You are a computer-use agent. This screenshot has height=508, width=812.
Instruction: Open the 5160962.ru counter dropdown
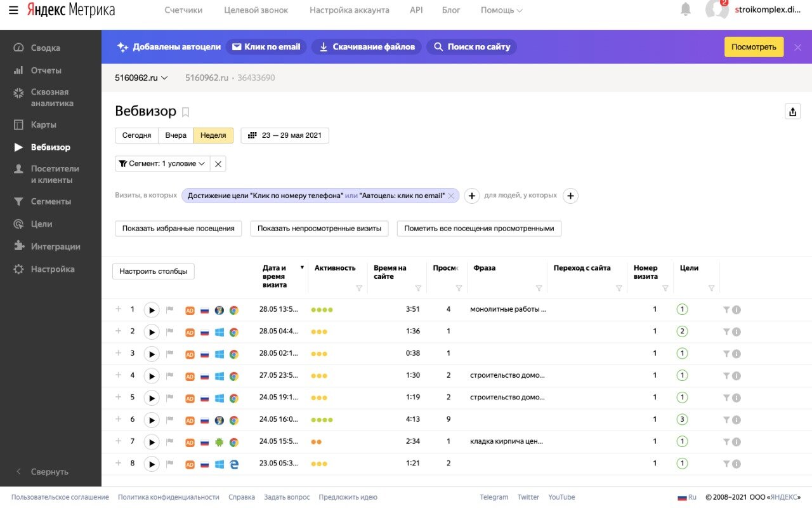(x=141, y=77)
